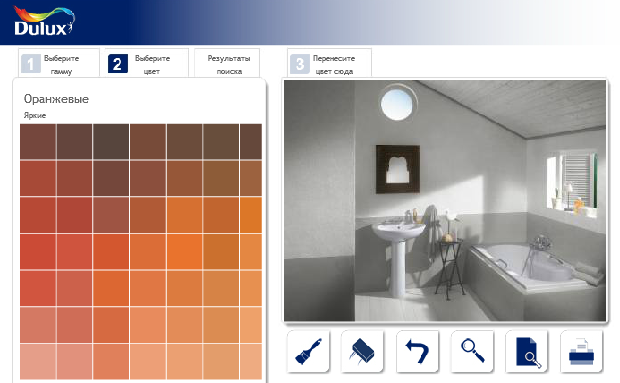Pick the third swatch in the bottom row
Image resolution: width=620 pixels, height=383 pixels.
(111, 362)
